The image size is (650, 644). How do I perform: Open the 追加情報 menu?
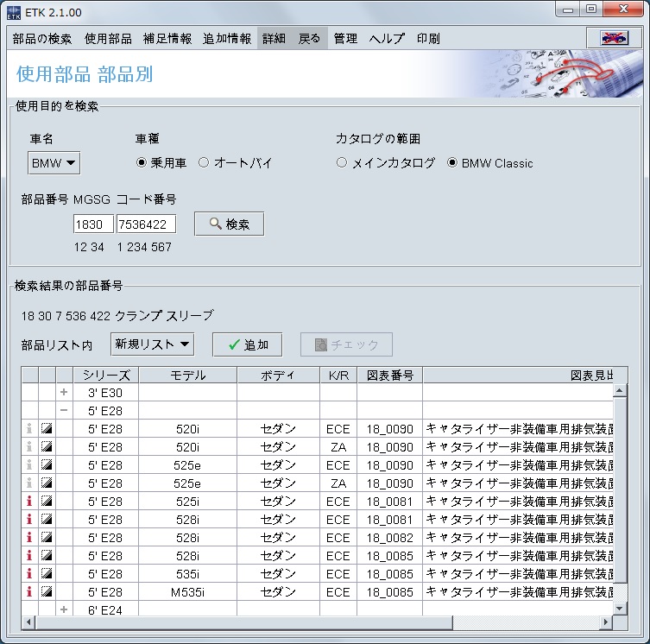point(227,39)
